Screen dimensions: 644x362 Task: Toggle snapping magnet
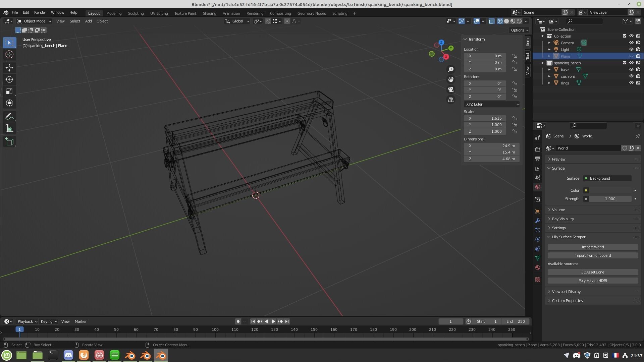click(268, 21)
